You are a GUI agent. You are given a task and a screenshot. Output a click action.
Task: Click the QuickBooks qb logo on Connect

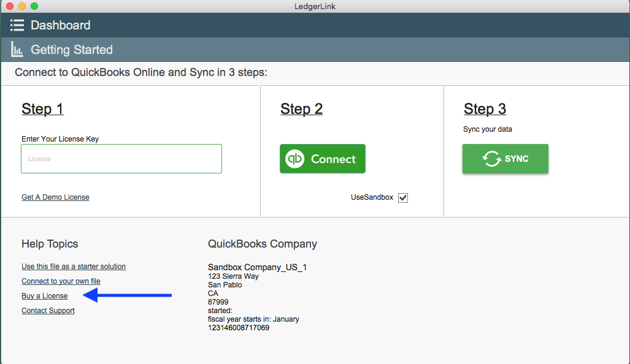coord(296,159)
